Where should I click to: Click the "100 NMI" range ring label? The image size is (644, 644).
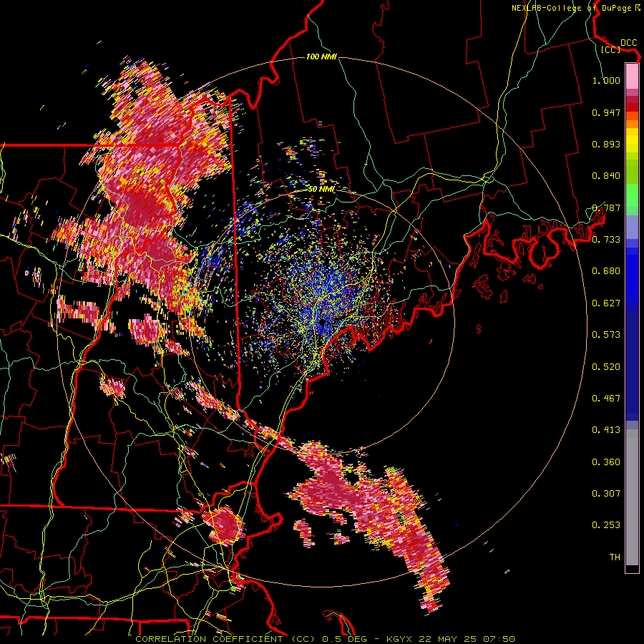[x=321, y=57]
